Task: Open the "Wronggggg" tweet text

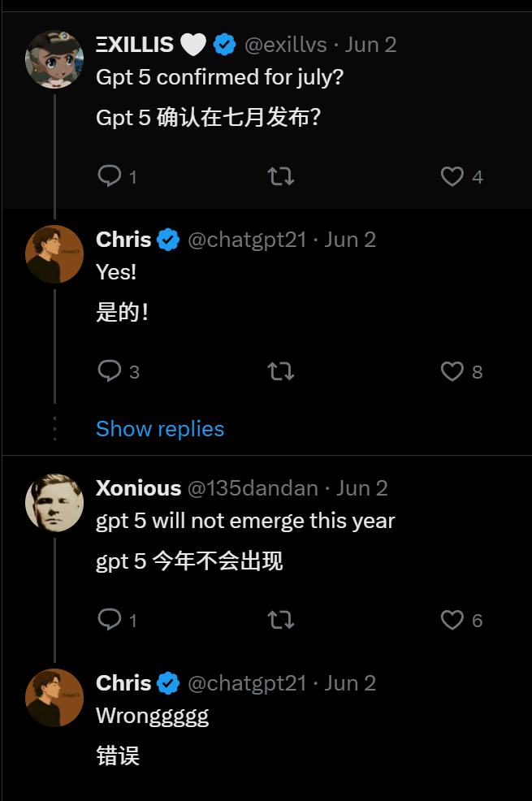Action: (x=152, y=717)
